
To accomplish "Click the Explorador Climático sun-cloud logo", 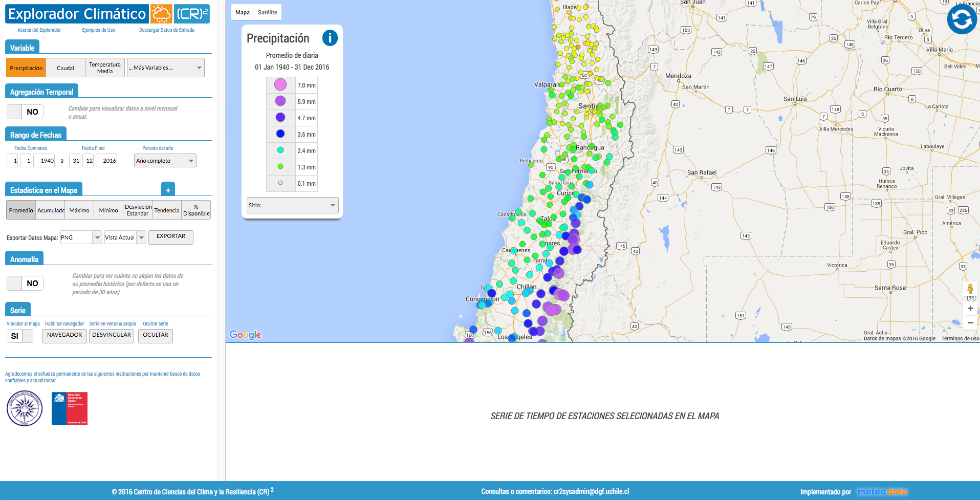I will tap(161, 14).
